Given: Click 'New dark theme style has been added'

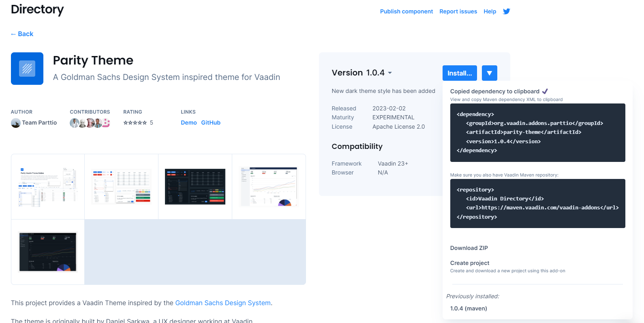Looking at the screenshot, I should tap(383, 91).
